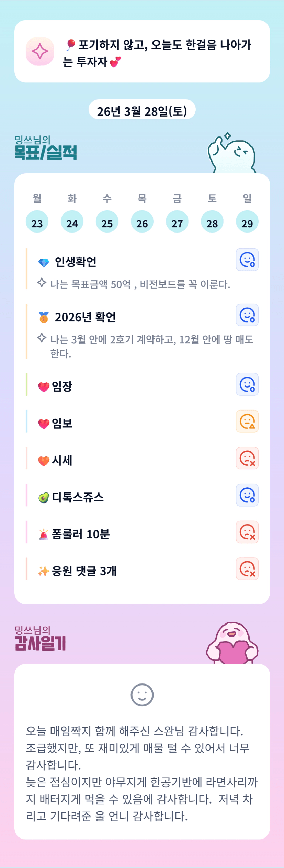Viewport: 284px width, 868px height.
Task: Expand the 2026년 확언 goal row
Action: 85,317
